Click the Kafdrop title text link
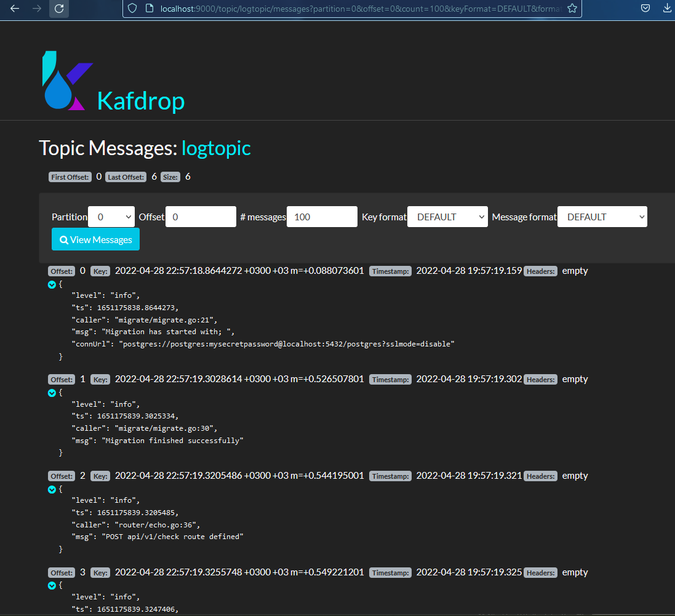This screenshot has width=675, height=616. [x=141, y=101]
